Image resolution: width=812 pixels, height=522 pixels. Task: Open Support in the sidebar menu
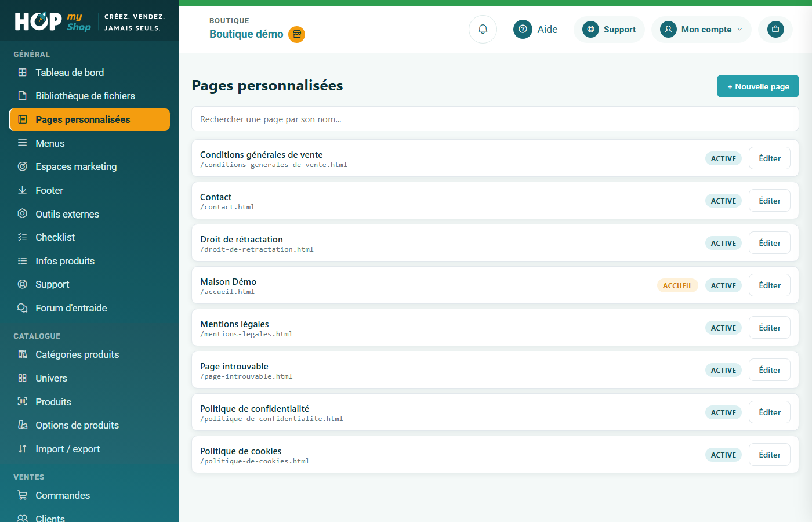[89, 284]
